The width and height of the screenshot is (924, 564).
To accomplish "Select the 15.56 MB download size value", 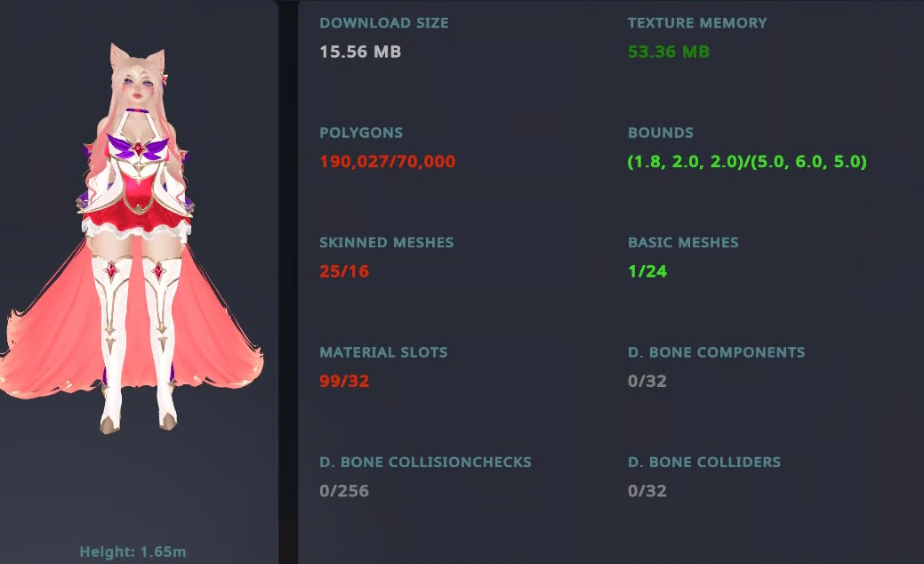I will (360, 52).
